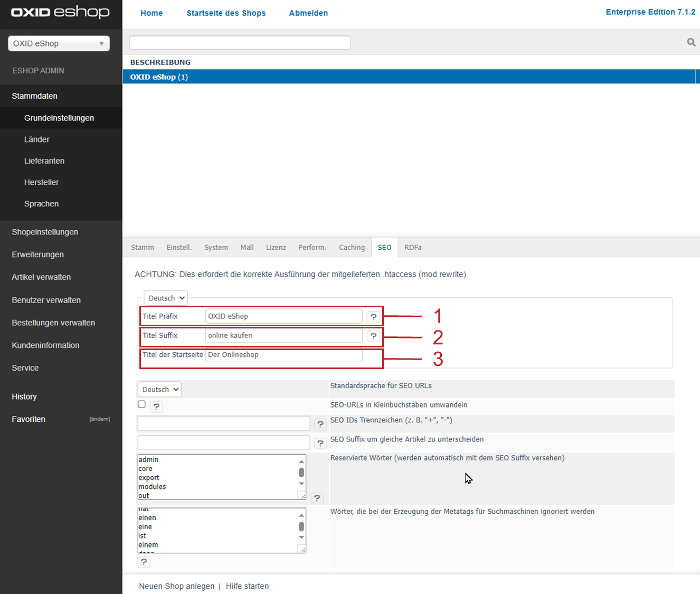
Task: Focus the Titel der Startseite input
Action: (284, 355)
